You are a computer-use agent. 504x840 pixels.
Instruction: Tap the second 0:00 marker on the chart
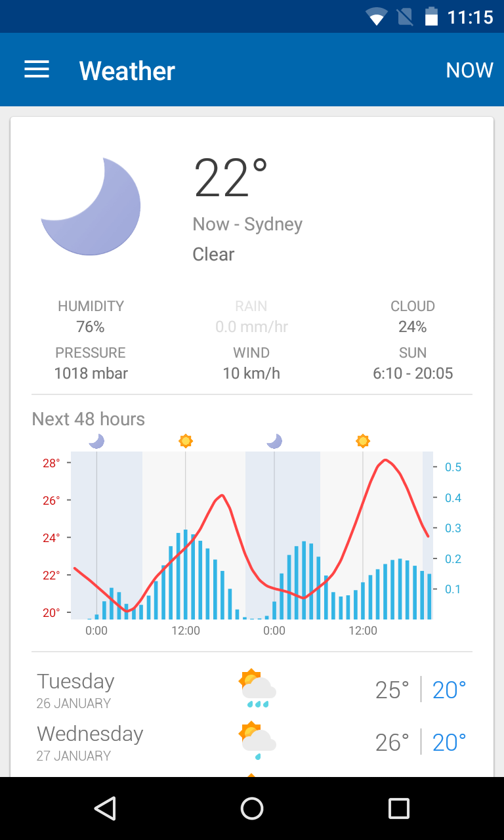274,631
